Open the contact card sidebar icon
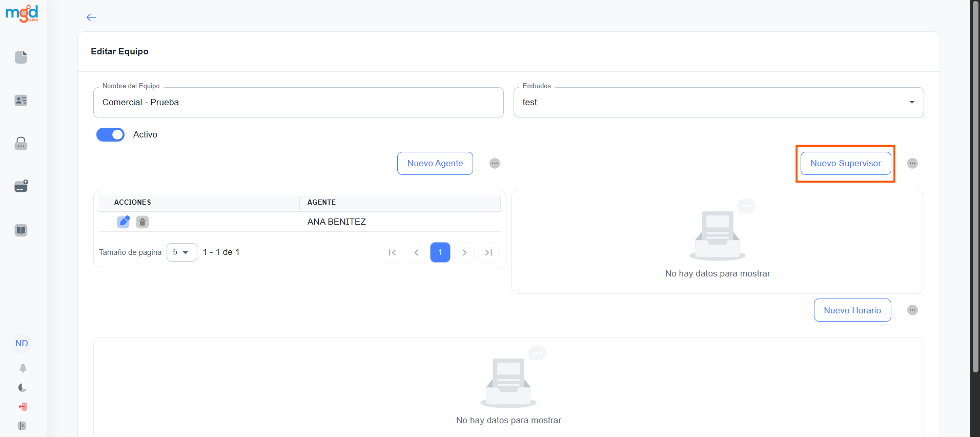The width and height of the screenshot is (980, 437). coord(21,101)
